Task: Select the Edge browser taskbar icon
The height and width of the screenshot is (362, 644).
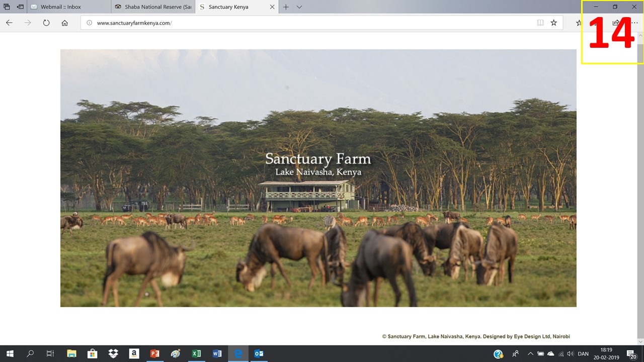Action: click(238, 354)
